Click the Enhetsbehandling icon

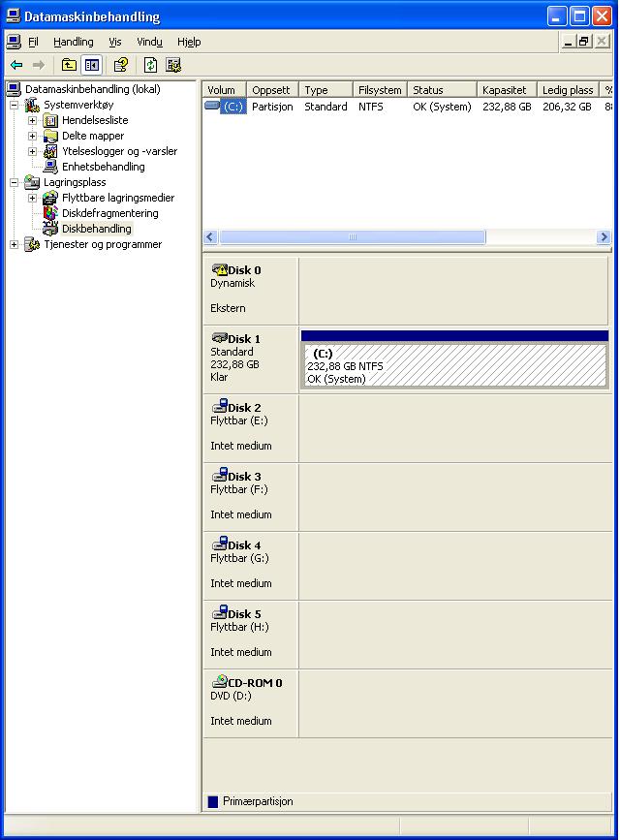click(x=50, y=167)
